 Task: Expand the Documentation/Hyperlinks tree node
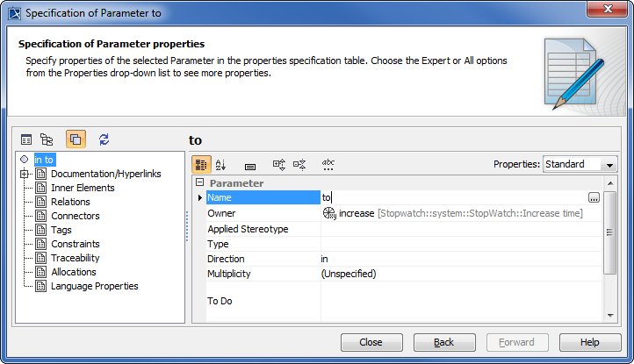tap(25, 175)
